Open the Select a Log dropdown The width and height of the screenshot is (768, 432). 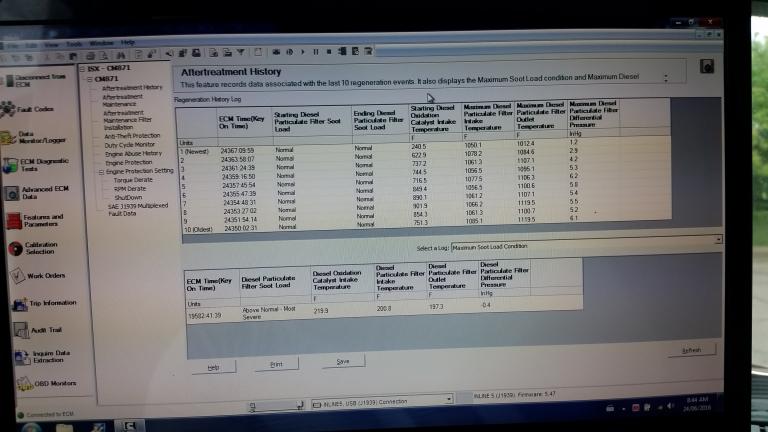[718, 240]
